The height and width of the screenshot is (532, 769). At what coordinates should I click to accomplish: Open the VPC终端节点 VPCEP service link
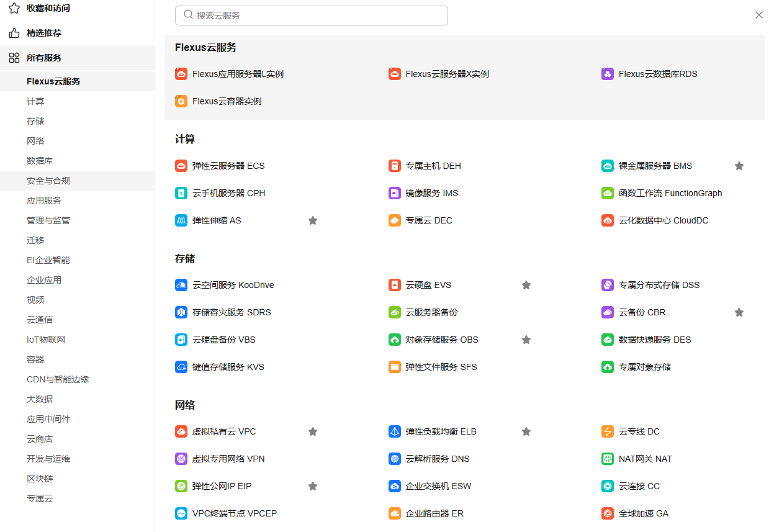click(x=235, y=513)
